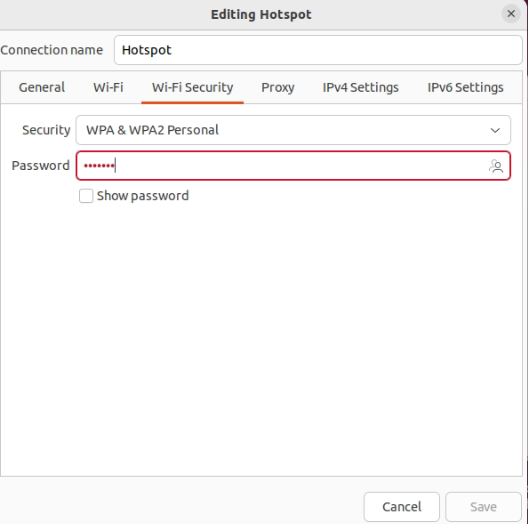Viewport: 528px width, 524px height.
Task: Click the chevron arrow of Security combo
Action: pos(495,130)
